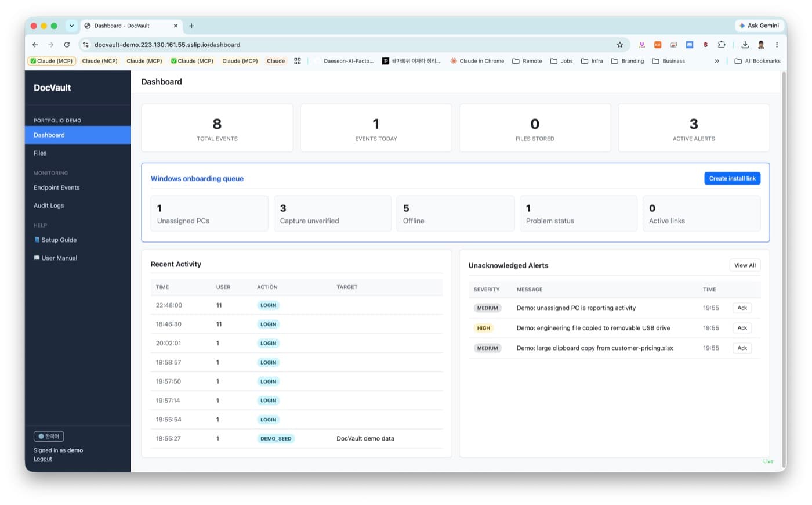
Task: Select the 18:46:30 time cell
Action: (x=169, y=324)
